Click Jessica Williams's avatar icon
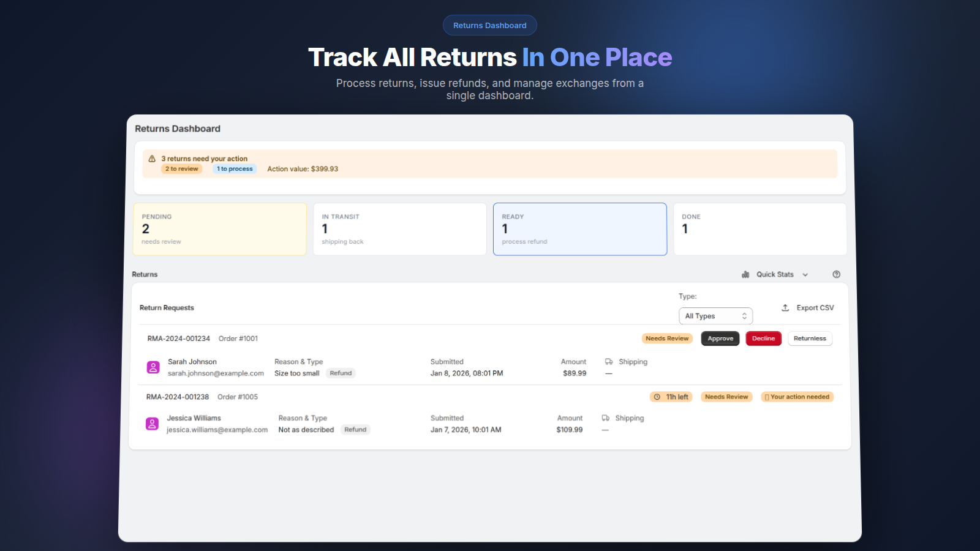Viewport: 980px width, 551px height. [153, 423]
